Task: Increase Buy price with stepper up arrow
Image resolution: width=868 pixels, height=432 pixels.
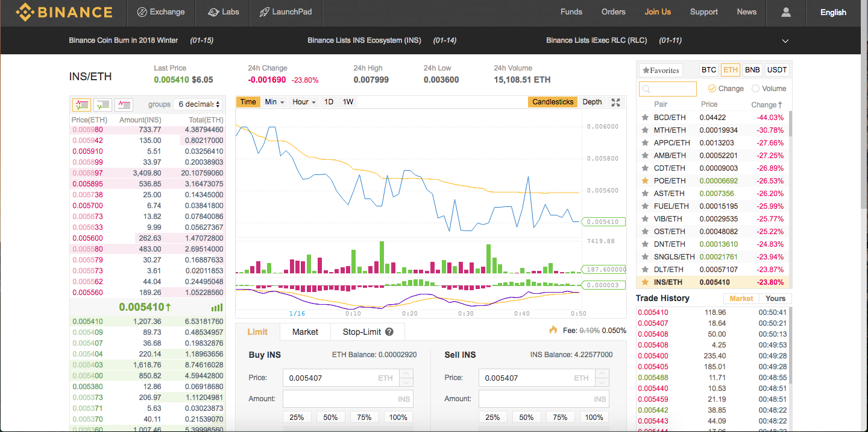Action: point(406,373)
